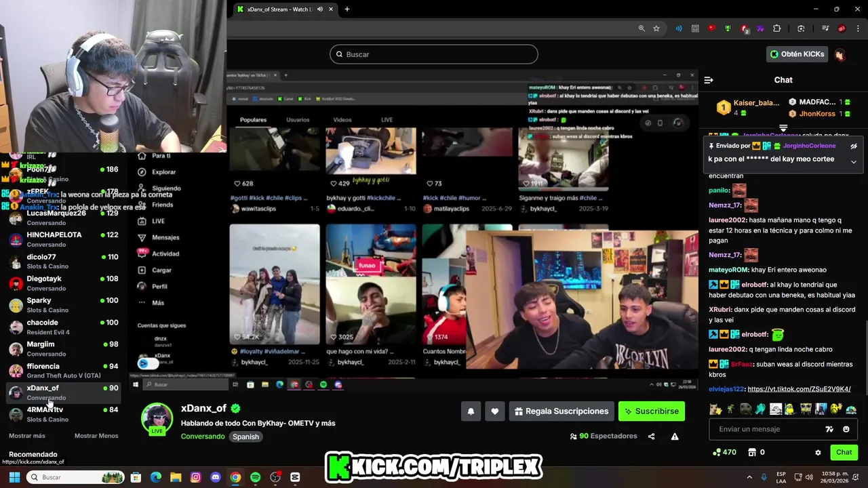
Task: Open Diegotayk channel in sidebar
Action: point(64,283)
